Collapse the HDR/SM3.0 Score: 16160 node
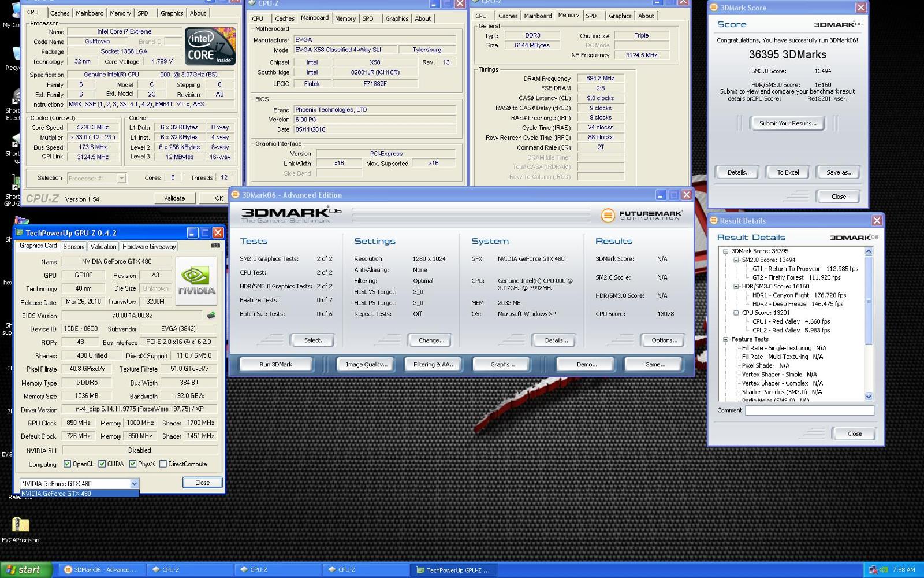 pyautogui.click(x=736, y=286)
